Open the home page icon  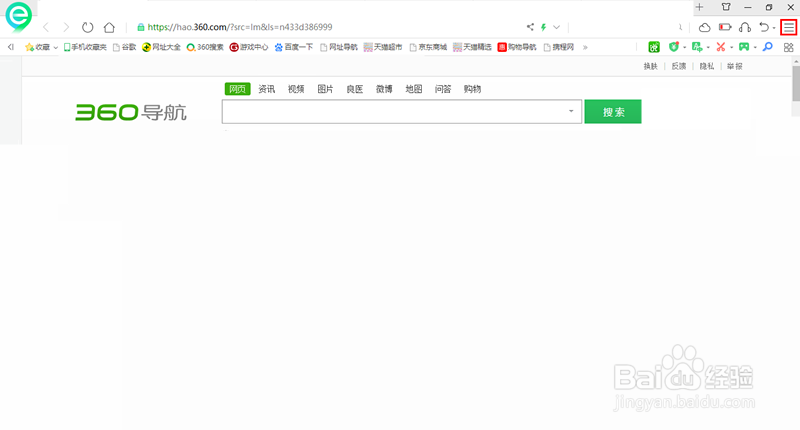click(109, 27)
